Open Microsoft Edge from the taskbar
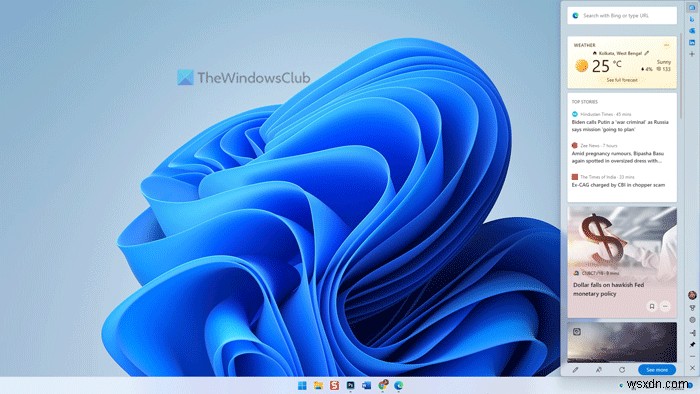The height and width of the screenshot is (394, 700). [x=399, y=385]
